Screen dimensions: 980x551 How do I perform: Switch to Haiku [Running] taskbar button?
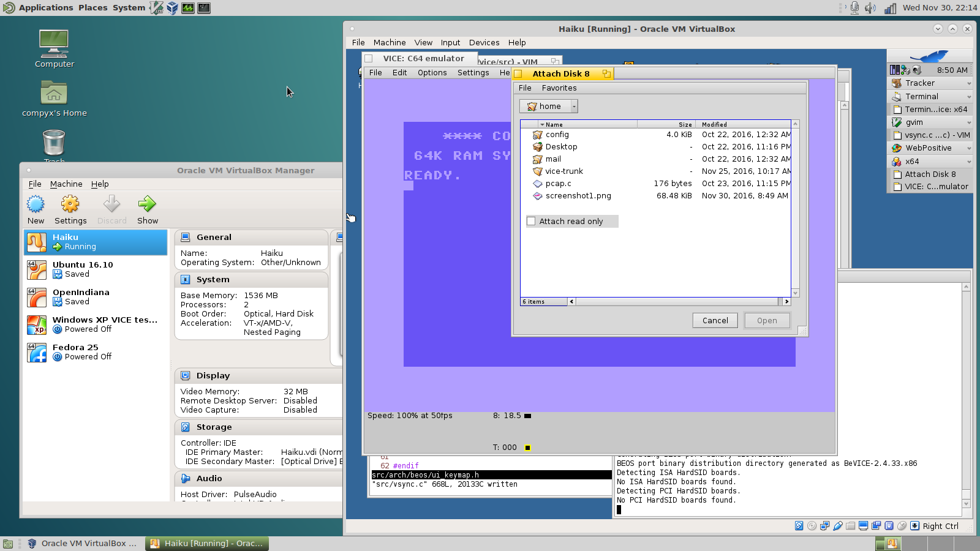click(x=207, y=543)
